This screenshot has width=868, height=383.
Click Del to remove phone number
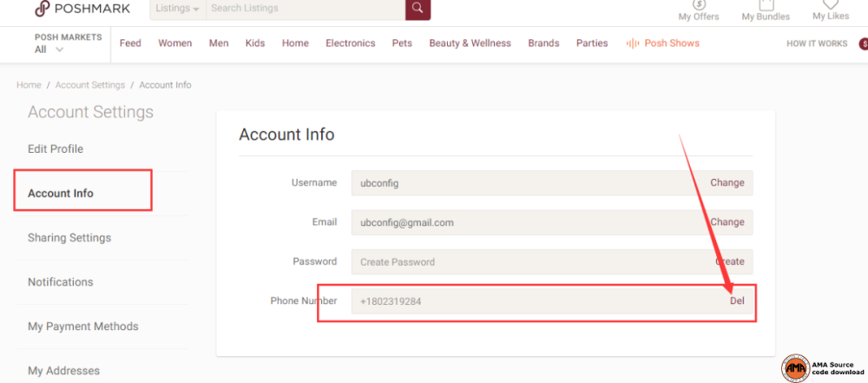tap(737, 300)
